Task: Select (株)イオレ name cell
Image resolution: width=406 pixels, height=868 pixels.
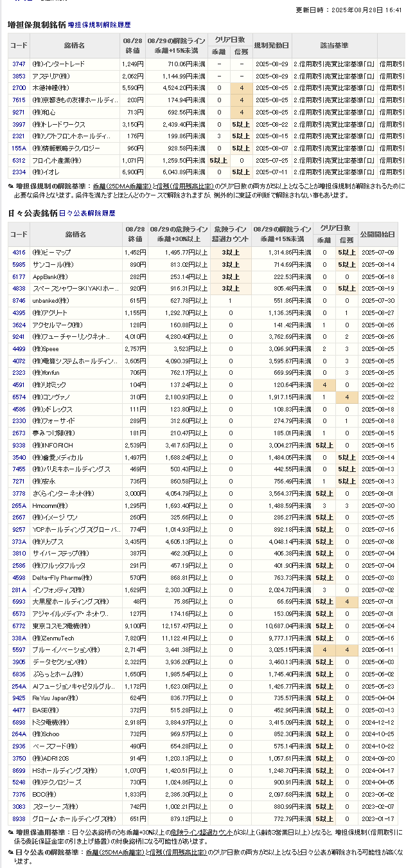Action: pyautogui.click(x=75, y=172)
